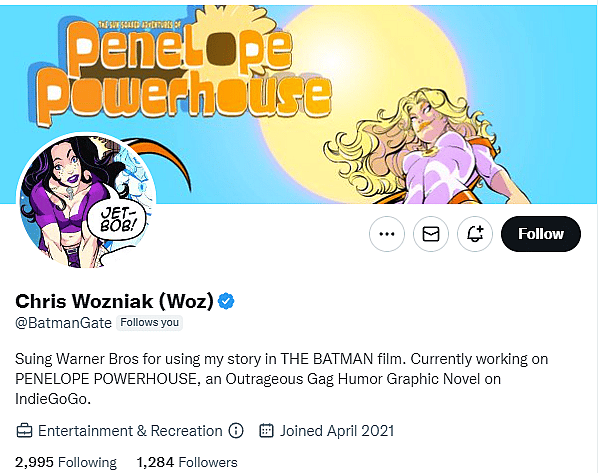This screenshot has width=599, height=473.
Task: Click the Chris Wozniak (Woz) display name
Action: (114, 301)
